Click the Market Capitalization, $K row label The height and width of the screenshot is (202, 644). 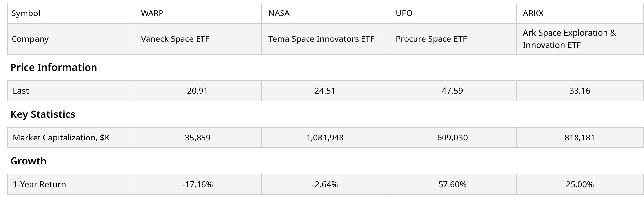click(61, 138)
